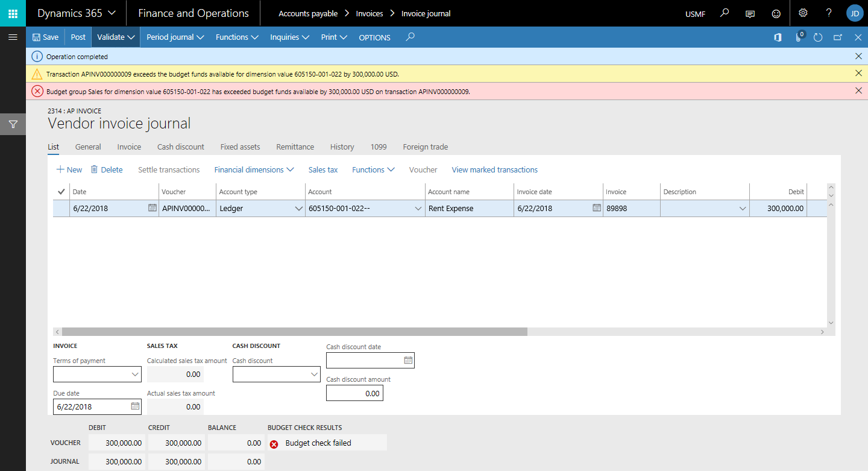Open the messages icon in top bar
The image size is (868, 471).
coord(750,13)
